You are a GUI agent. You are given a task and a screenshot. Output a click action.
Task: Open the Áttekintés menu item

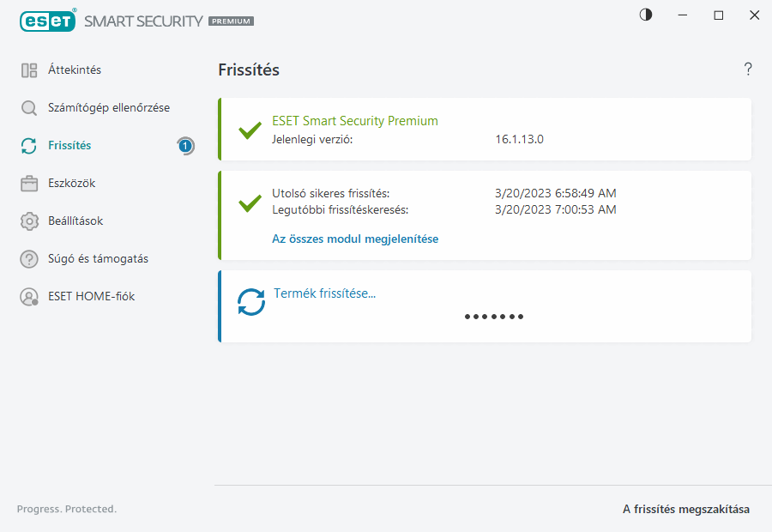[75, 70]
